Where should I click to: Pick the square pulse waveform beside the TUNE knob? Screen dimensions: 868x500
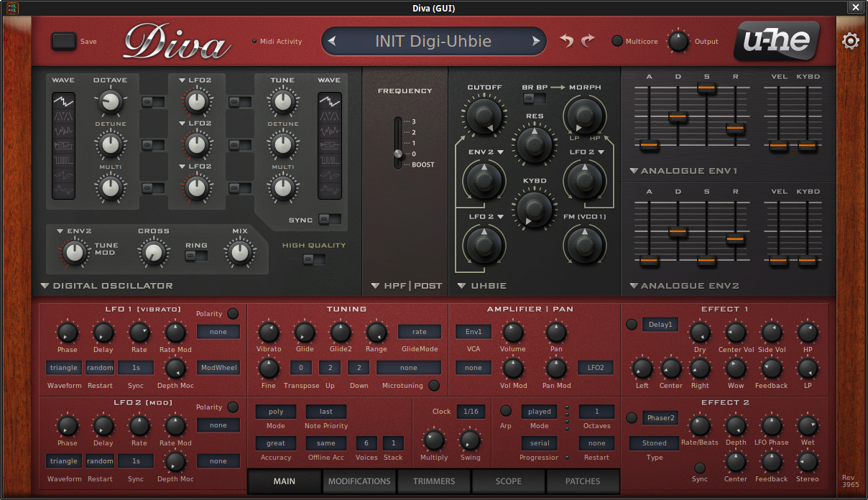pos(329,159)
